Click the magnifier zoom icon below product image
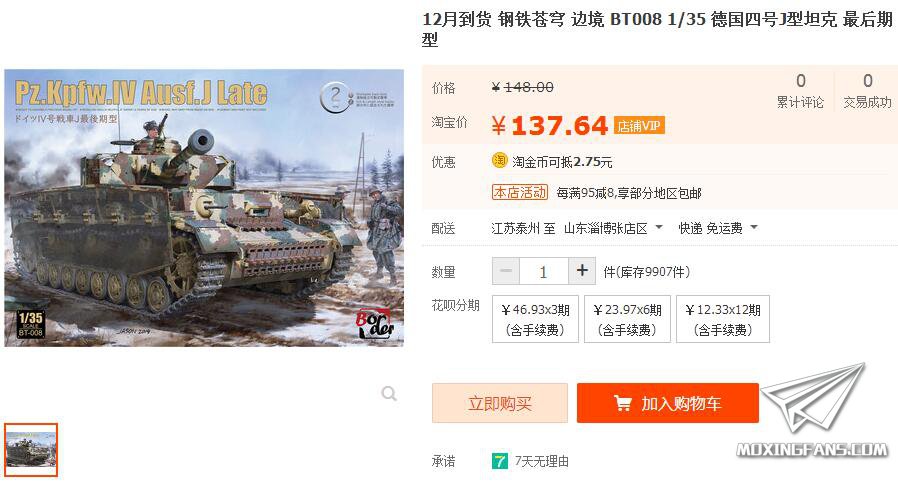 point(389,393)
